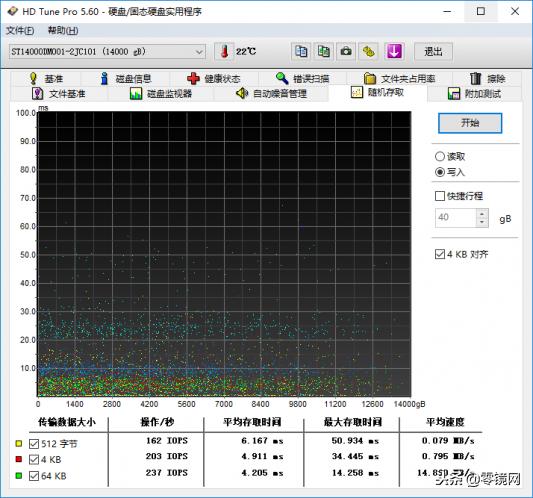The image size is (533, 498).
Task: Switch to the 错误扫描 tab
Action: pyautogui.click(x=303, y=79)
